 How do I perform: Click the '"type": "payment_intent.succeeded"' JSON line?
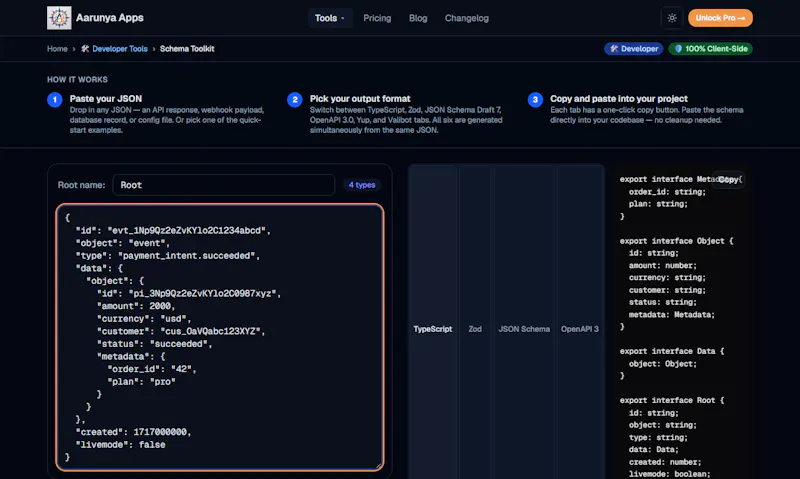point(168,256)
